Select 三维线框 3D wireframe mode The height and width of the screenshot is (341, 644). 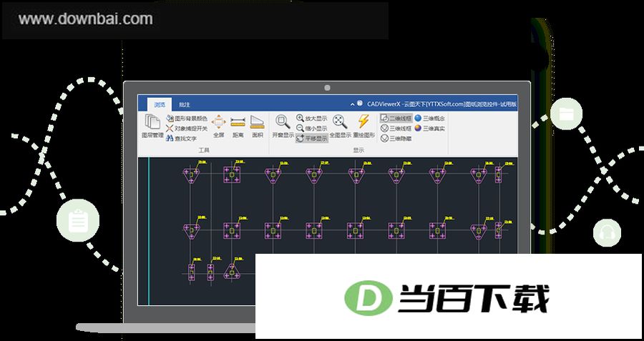[x=396, y=129]
